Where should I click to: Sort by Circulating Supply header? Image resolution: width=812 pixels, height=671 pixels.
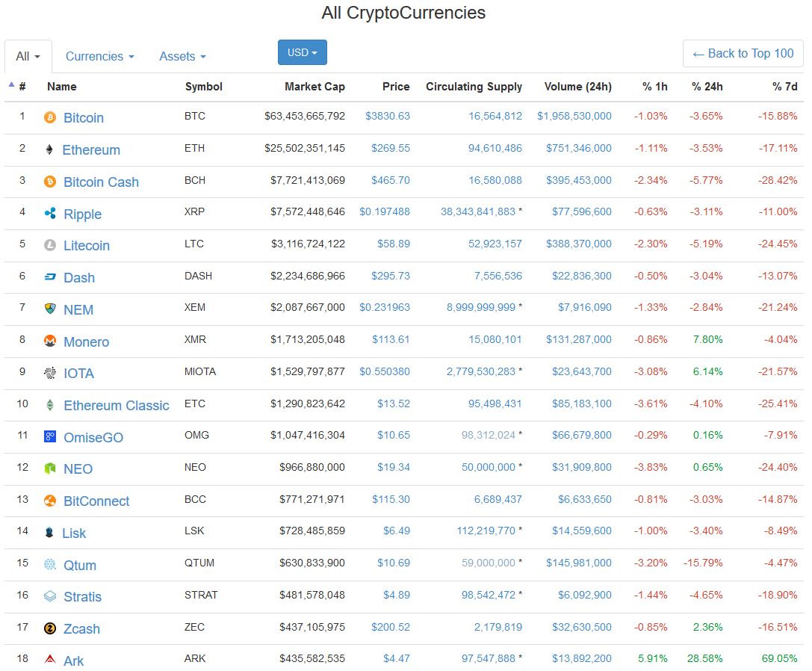coord(474,87)
